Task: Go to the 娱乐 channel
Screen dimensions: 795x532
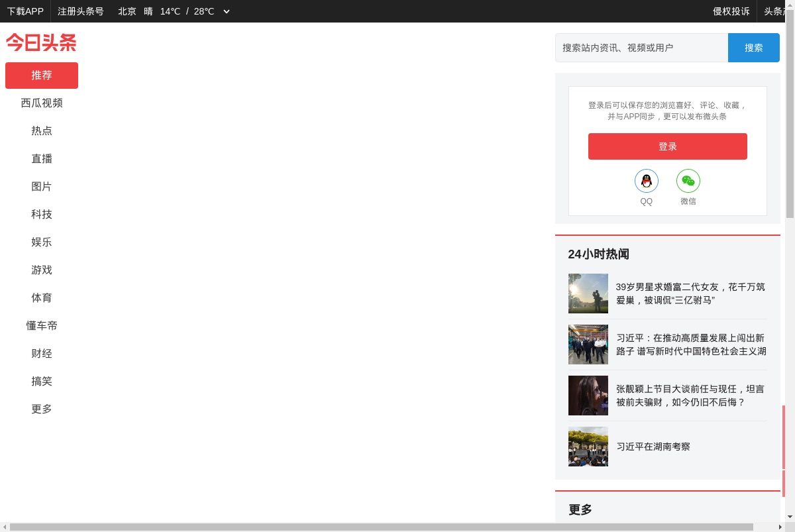Action: pyautogui.click(x=42, y=242)
